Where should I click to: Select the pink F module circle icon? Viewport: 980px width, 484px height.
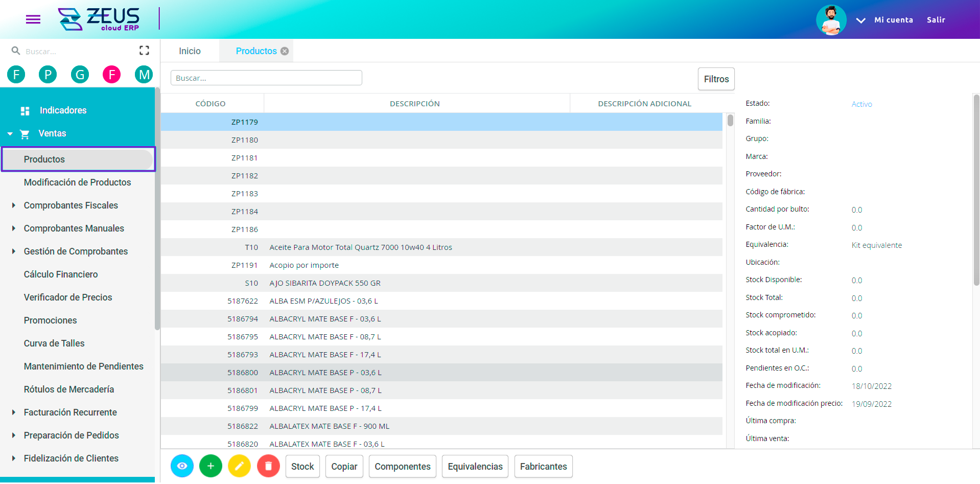pos(111,75)
